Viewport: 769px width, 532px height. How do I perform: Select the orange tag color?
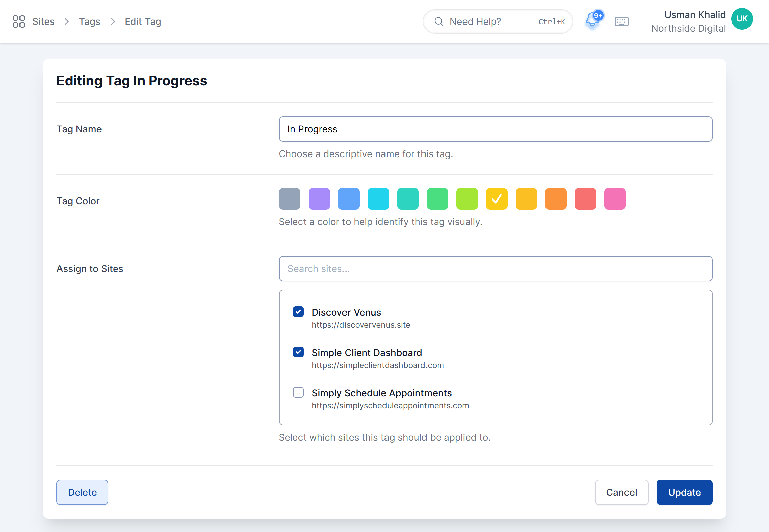[556, 199]
